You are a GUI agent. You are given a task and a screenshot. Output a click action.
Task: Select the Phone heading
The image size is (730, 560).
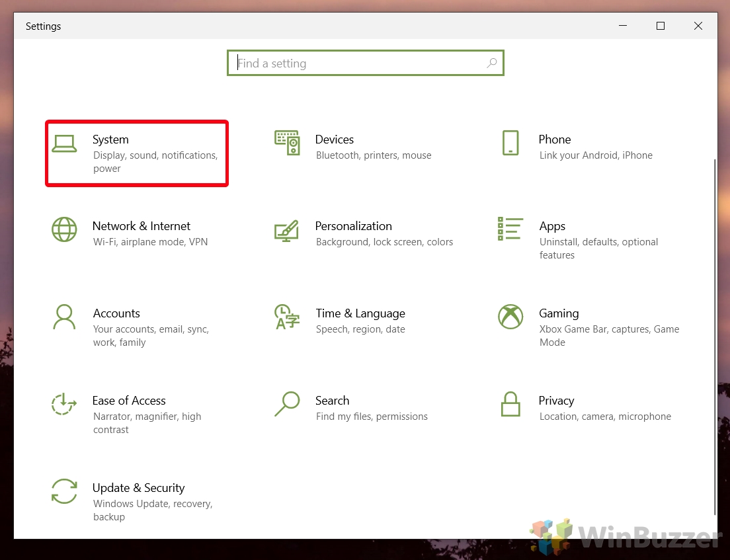point(555,140)
